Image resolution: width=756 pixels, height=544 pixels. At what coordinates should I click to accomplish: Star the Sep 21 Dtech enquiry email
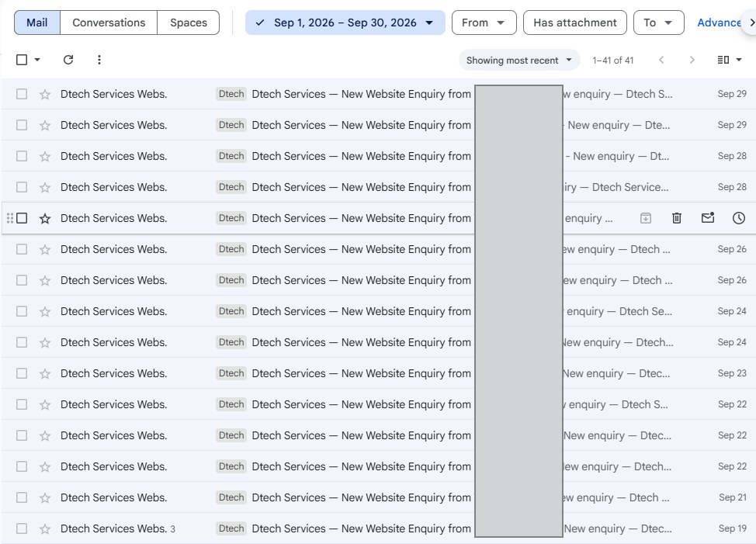[x=45, y=497]
